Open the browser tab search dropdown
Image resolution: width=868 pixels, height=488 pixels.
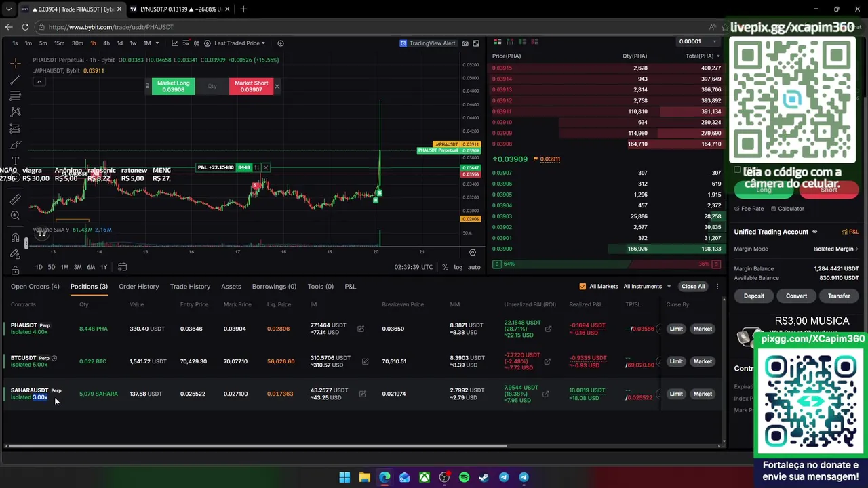(x=9, y=9)
